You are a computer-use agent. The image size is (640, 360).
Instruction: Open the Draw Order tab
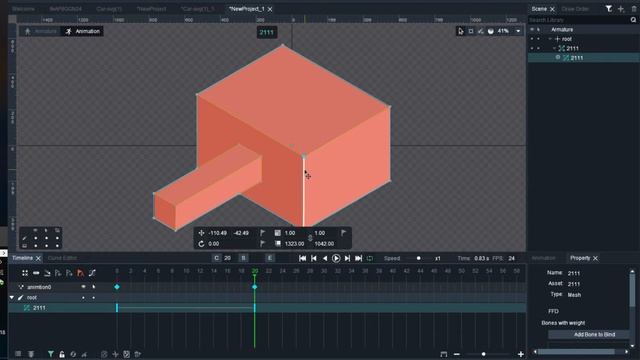coord(575,9)
